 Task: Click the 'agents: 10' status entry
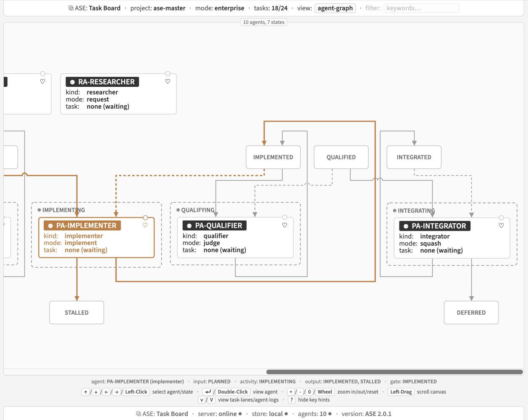coord(315,414)
